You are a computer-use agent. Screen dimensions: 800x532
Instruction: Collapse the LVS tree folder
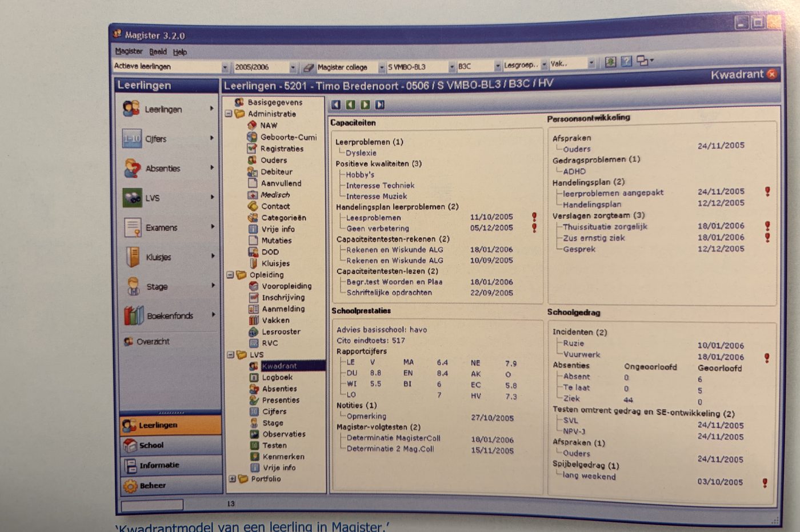231,354
